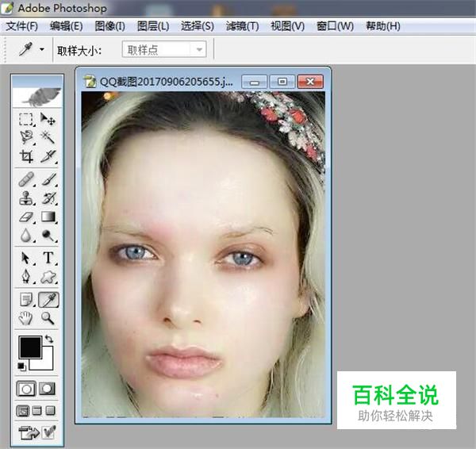The height and width of the screenshot is (449, 476).
Task: Select the Path Selection tool
Action: coord(26,258)
